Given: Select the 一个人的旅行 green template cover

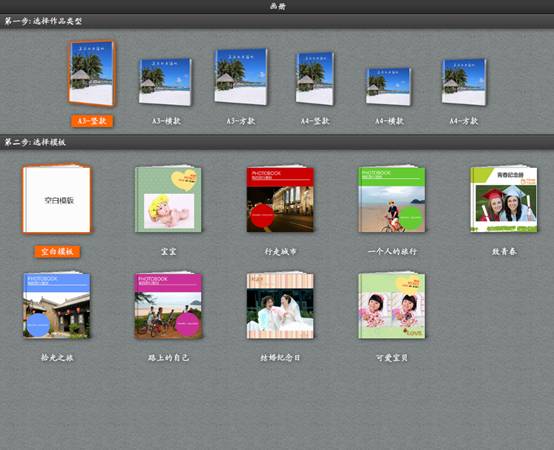Looking at the screenshot, I should [392, 199].
